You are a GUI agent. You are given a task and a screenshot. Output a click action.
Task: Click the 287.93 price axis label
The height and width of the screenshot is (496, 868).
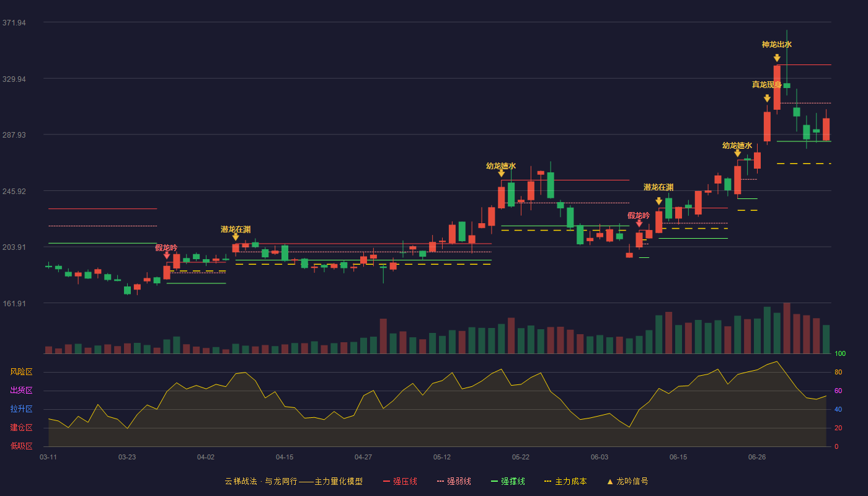[14, 135]
